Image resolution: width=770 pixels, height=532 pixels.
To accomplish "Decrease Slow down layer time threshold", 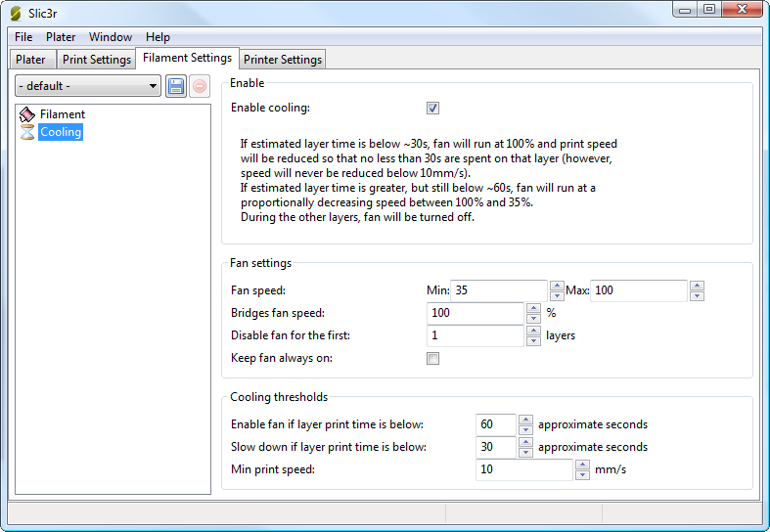I will (x=525, y=452).
